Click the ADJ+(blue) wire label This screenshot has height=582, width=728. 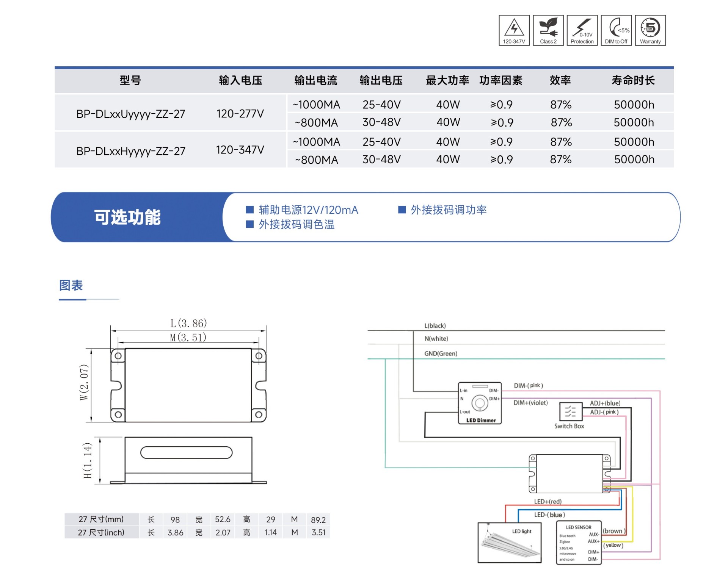605,403
